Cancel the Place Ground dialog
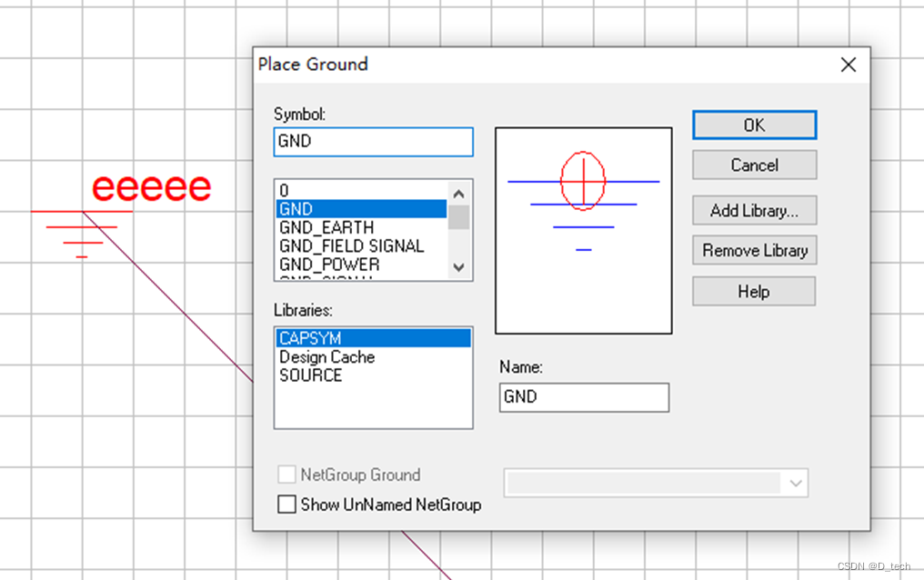Screen dimensions: 924x580 coord(754,165)
